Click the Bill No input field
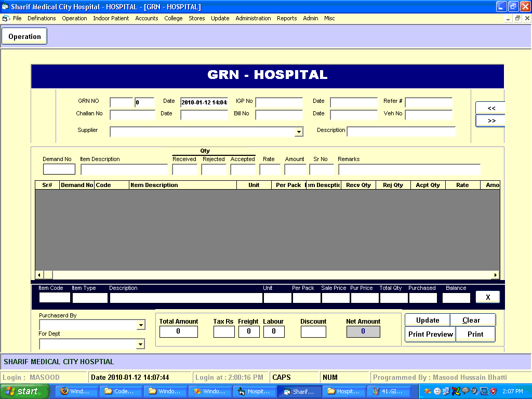The width and height of the screenshot is (532, 399). (x=279, y=115)
